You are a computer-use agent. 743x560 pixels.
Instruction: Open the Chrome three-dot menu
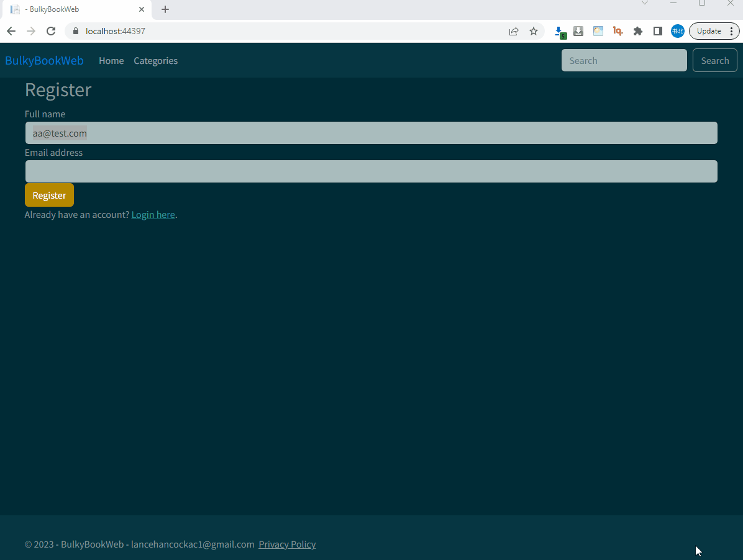pos(731,30)
